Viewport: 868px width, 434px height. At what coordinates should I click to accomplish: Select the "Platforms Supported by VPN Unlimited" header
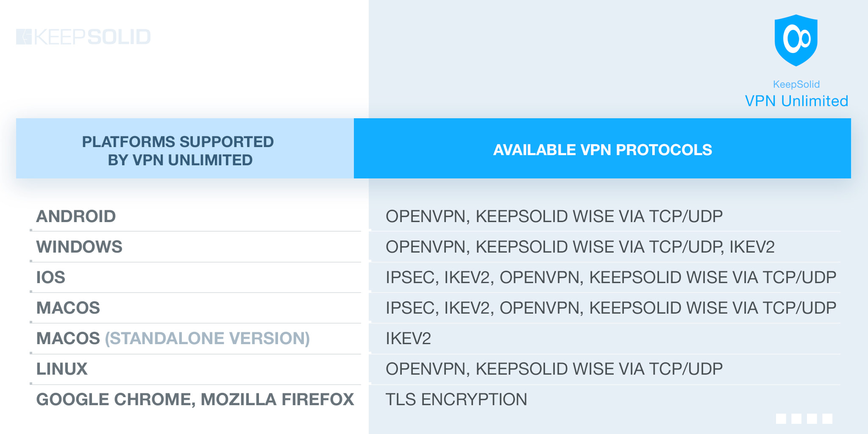pyautogui.click(x=178, y=150)
